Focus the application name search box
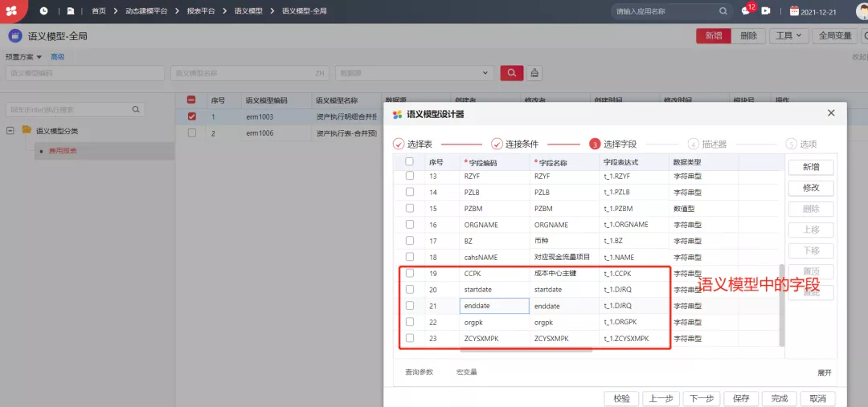 click(671, 10)
